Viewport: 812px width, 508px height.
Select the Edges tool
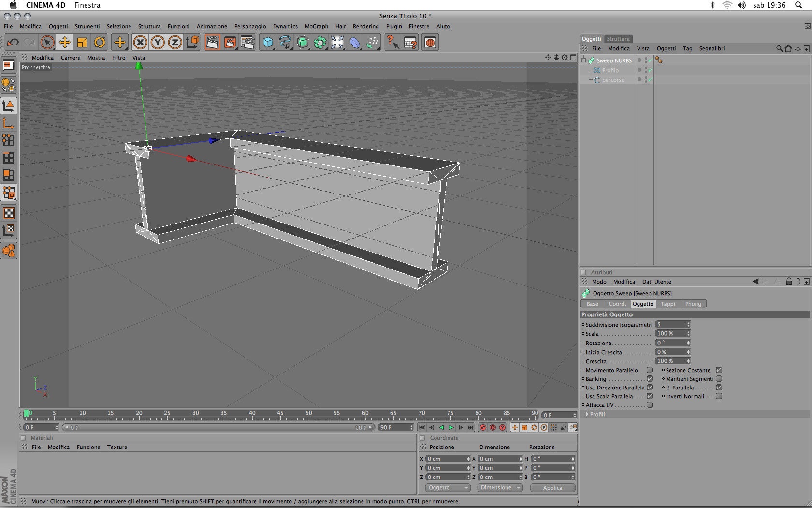9,158
